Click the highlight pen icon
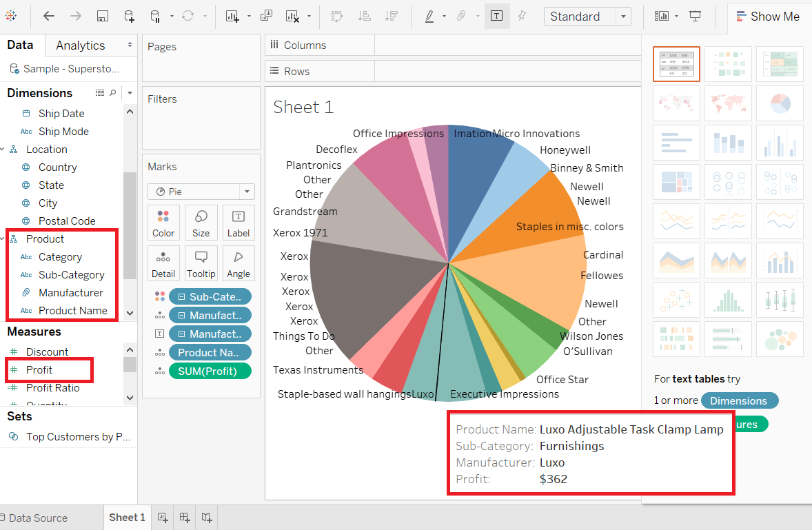 pyautogui.click(x=429, y=16)
